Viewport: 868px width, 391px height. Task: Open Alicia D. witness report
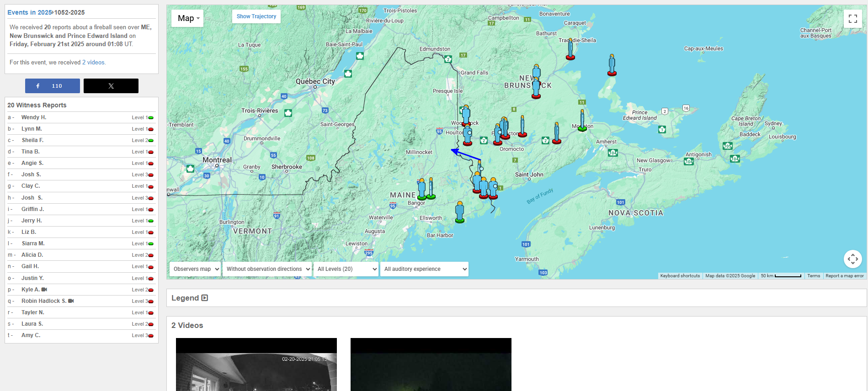tap(32, 255)
